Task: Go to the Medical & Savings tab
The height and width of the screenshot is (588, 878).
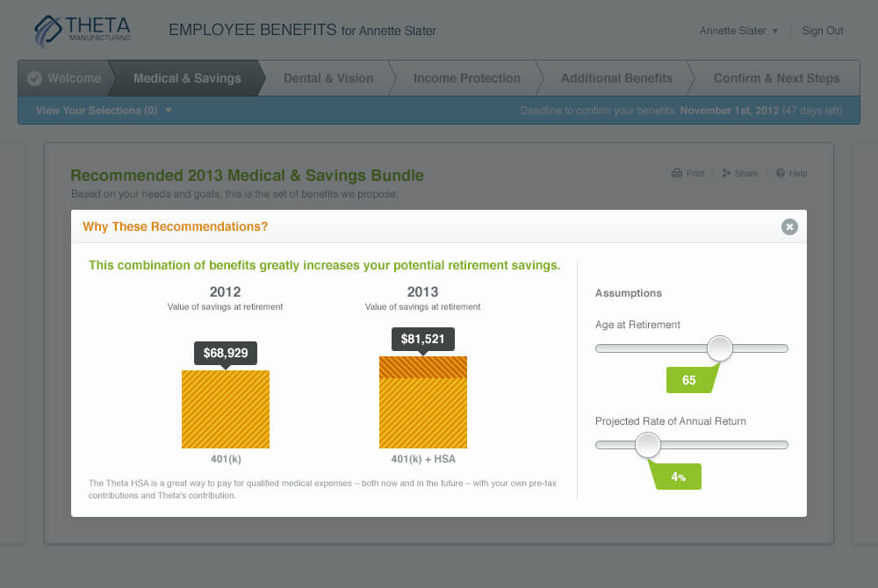Action: tap(187, 78)
